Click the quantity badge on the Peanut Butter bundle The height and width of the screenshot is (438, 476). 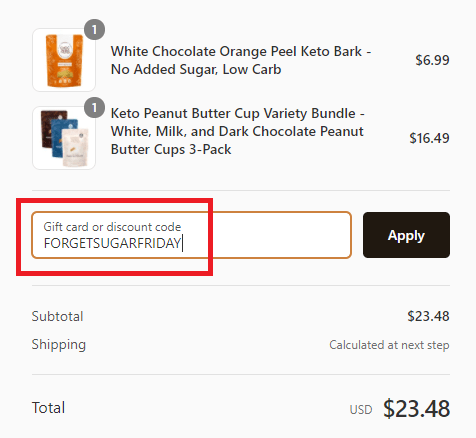tap(94, 108)
